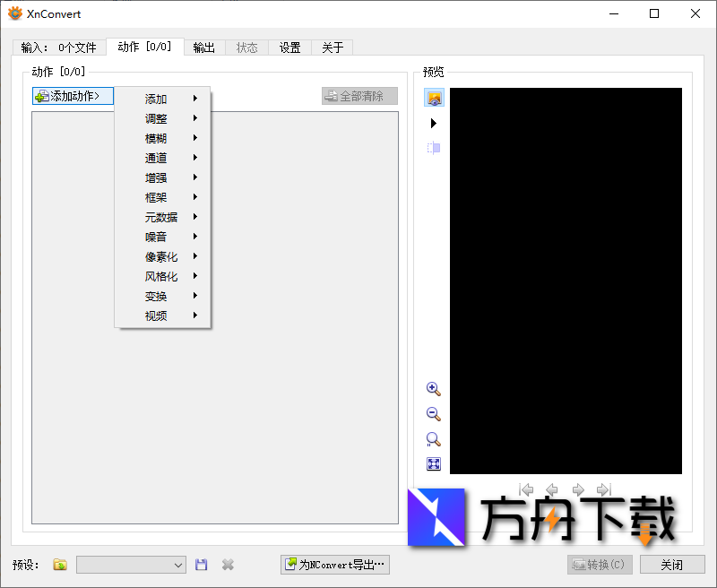
Task: Zoom out of the preview image
Action: 434,414
